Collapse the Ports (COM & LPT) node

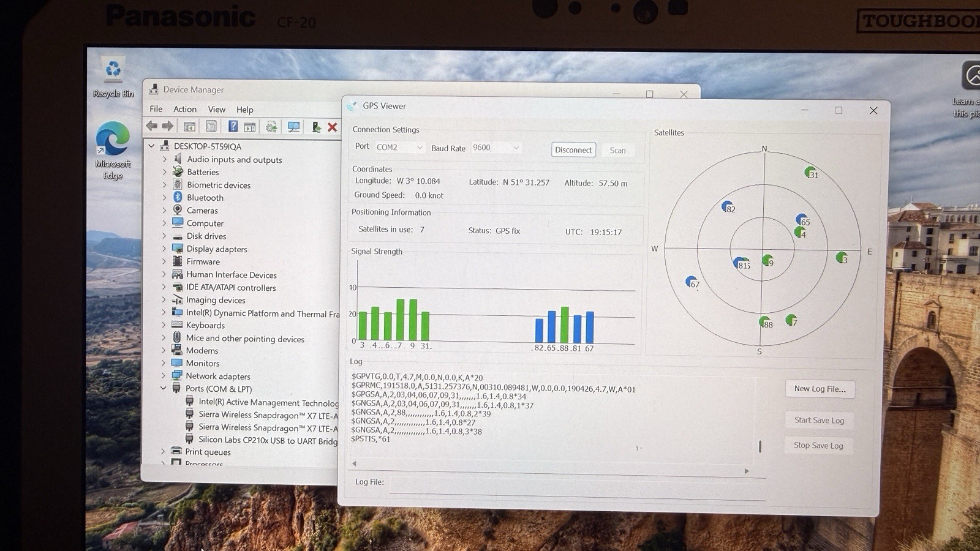click(163, 388)
